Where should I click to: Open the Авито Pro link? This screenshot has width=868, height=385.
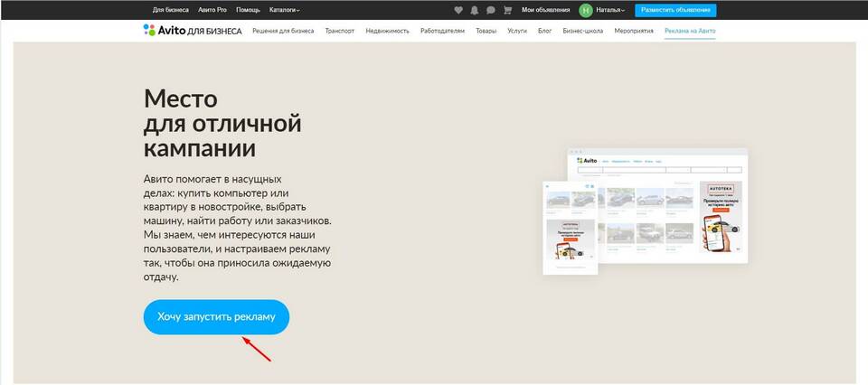[212, 10]
